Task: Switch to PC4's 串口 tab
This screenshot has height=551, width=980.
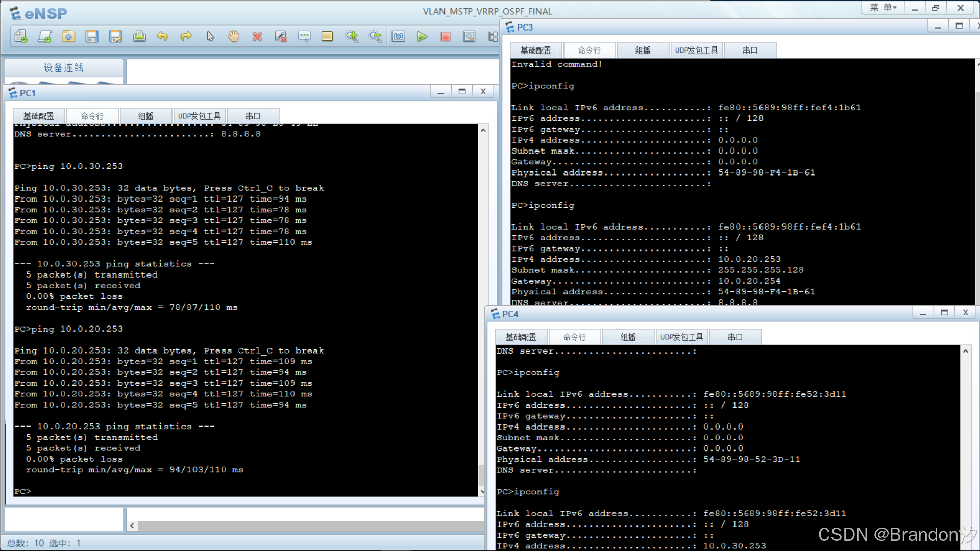Action: (735, 337)
